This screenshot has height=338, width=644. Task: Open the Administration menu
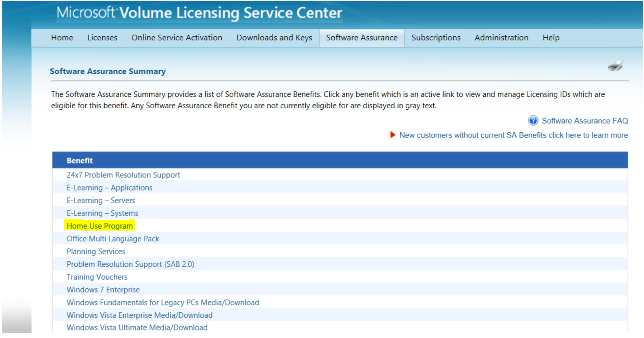coord(501,38)
